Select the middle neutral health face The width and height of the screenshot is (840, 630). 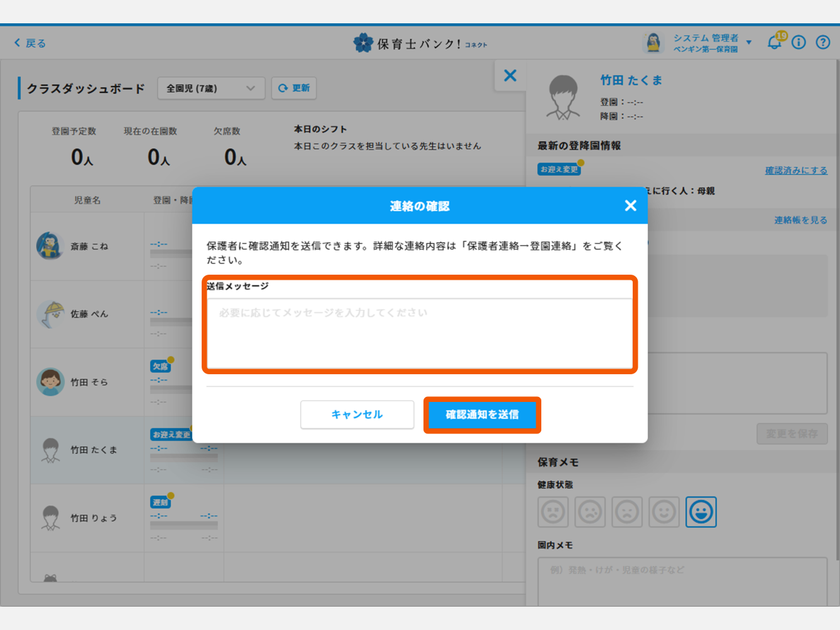[627, 512]
